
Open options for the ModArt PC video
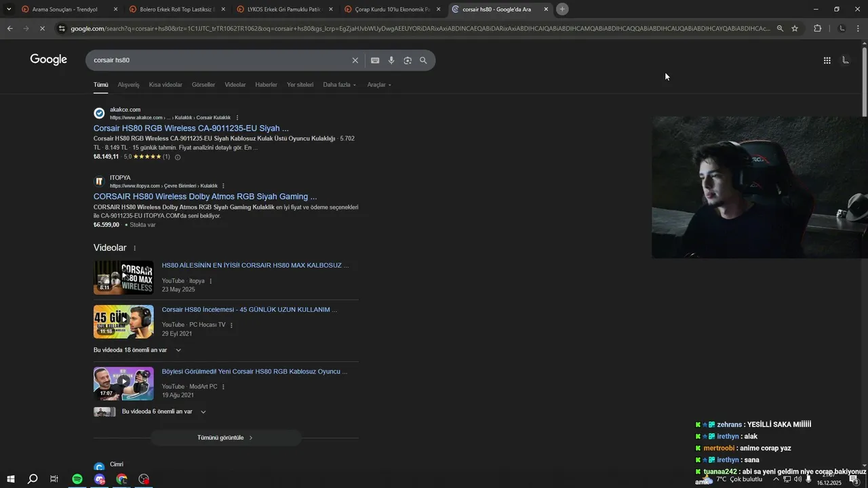click(x=223, y=386)
